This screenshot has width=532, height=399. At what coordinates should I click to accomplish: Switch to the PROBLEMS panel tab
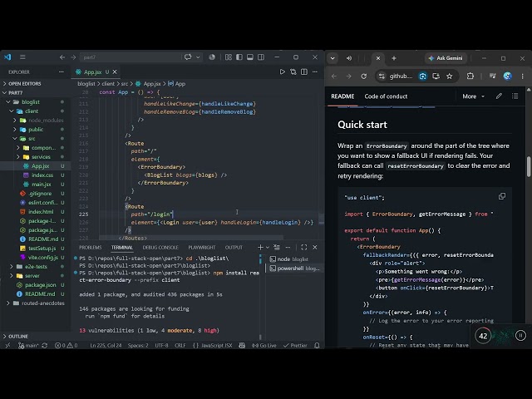click(91, 248)
